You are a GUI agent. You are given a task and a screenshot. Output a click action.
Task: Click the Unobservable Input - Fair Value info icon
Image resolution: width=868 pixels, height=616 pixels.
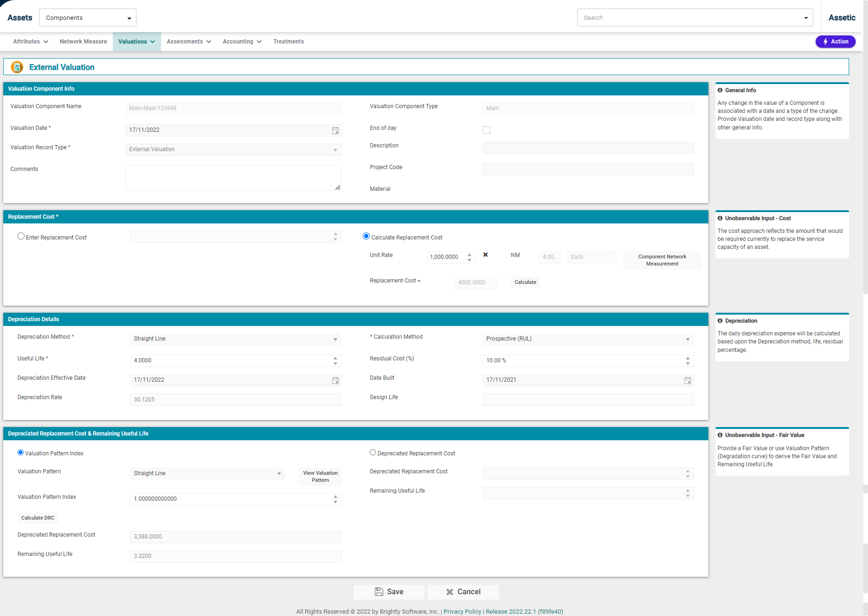[720, 435]
